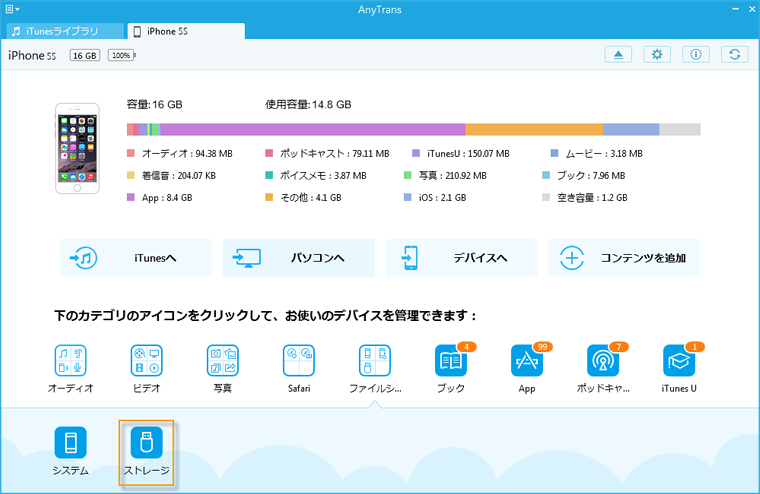This screenshot has height=494, width=760.
Task: Click the 16 GB capacity badge
Action: (85, 55)
